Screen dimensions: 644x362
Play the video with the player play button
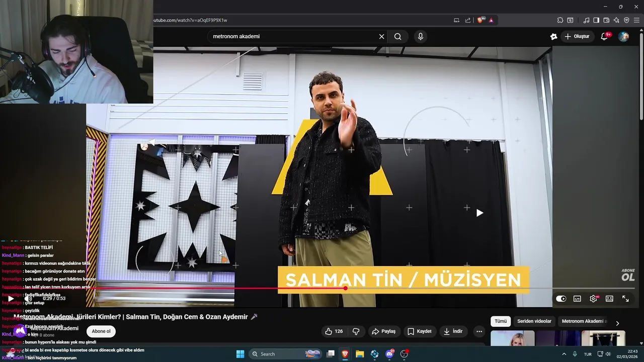[x=11, y=299]
